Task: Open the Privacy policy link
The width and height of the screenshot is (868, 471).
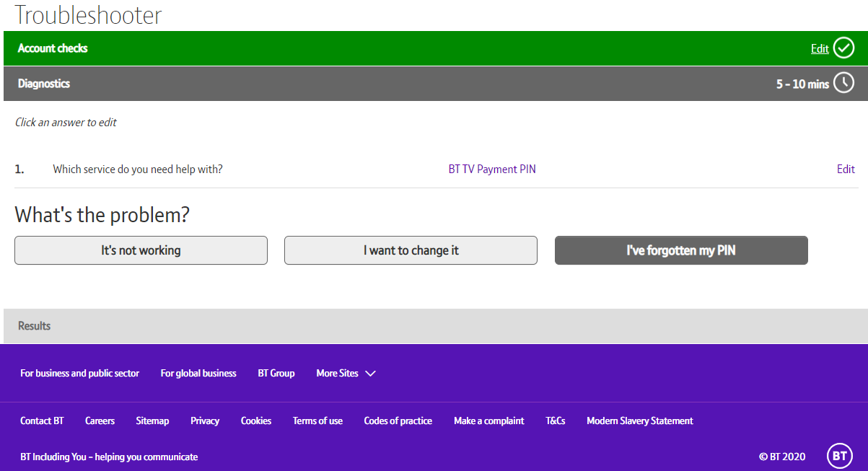Action: (205, 421)
